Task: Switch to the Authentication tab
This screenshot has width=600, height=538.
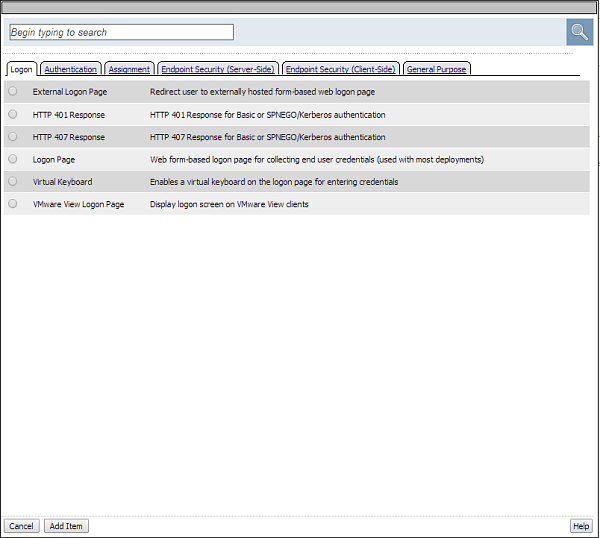Action: (71, 69)
